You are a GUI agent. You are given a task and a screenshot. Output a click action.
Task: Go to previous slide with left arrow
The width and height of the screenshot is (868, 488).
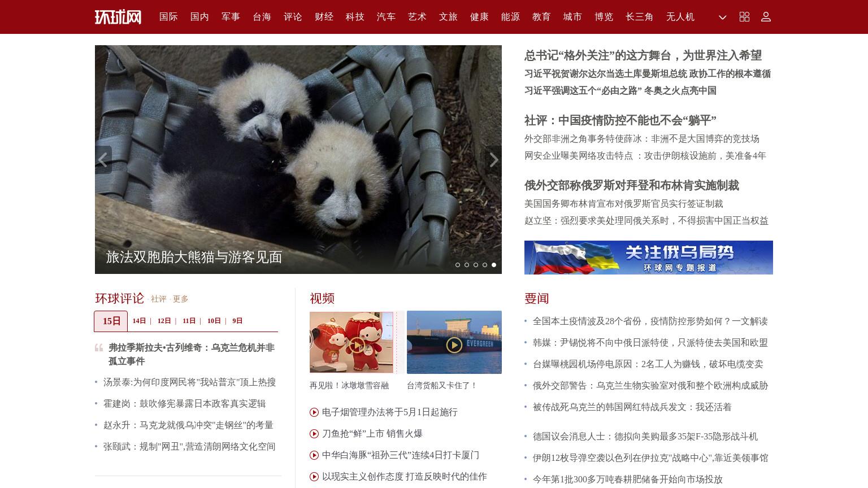(103, 160)
